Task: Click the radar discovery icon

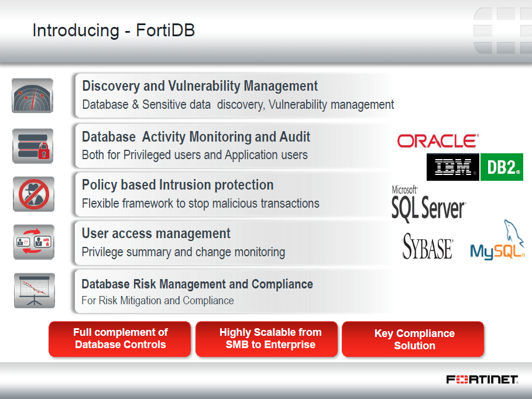Action: (x=33, y=95)
